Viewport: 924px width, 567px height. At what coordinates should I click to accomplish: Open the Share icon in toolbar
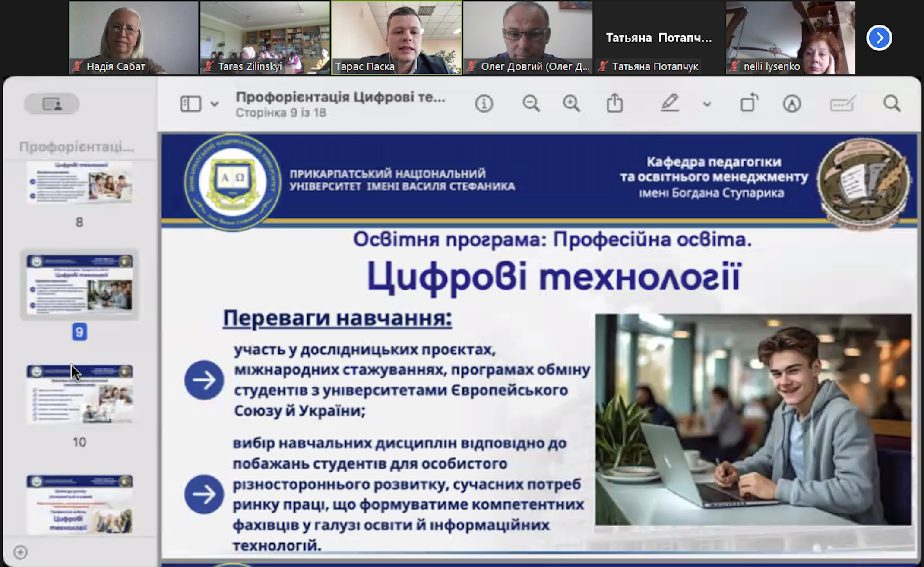[614, 104]
